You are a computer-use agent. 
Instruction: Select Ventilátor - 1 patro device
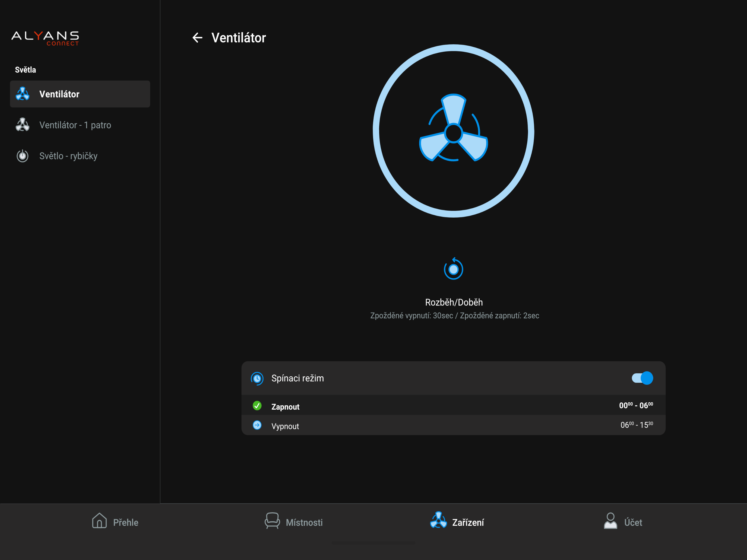(x=80, y=125)
